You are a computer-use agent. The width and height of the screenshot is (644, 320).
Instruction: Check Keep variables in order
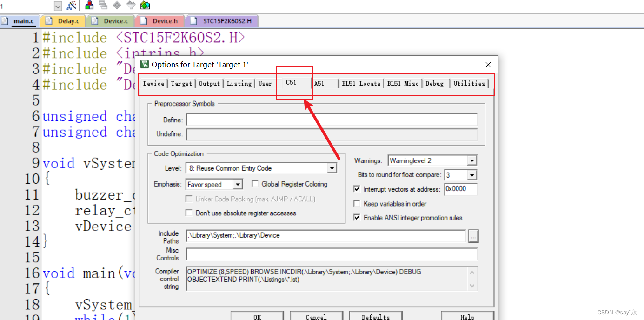point(357,203)
